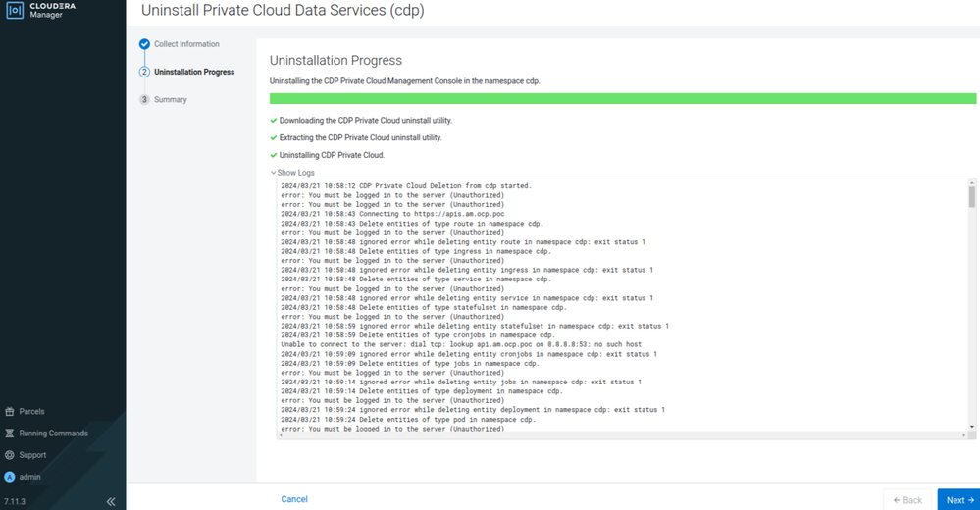
Task: Click the 'Extracting the CDP Private Cloud uninstall utility' text
Action: click(x=361, y=137)
